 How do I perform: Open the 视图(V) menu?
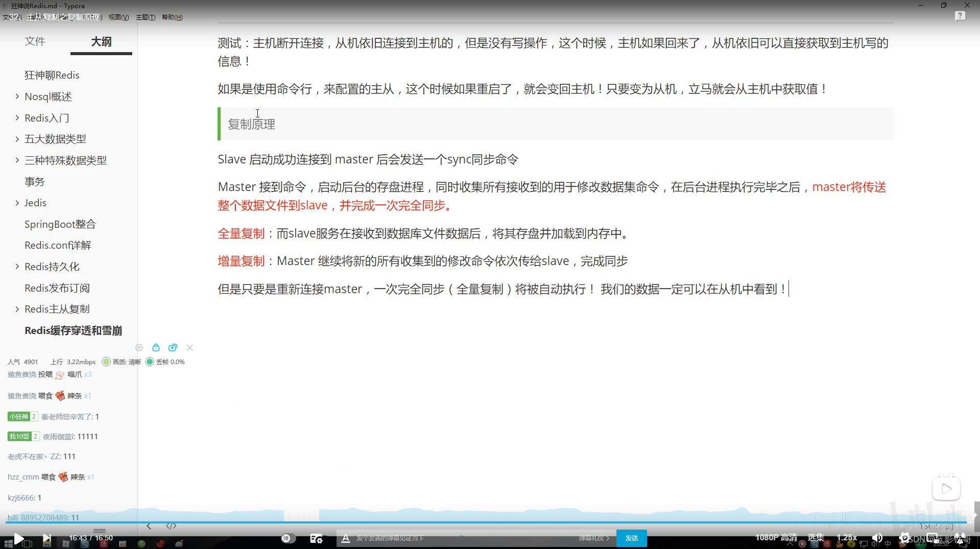click(118, 17)
